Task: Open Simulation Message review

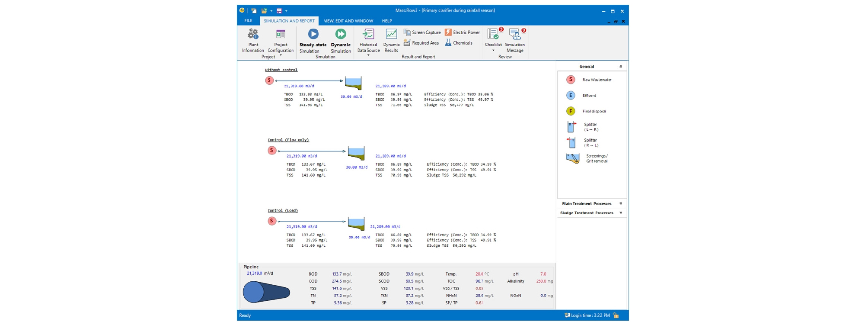Action: point(515,41)
